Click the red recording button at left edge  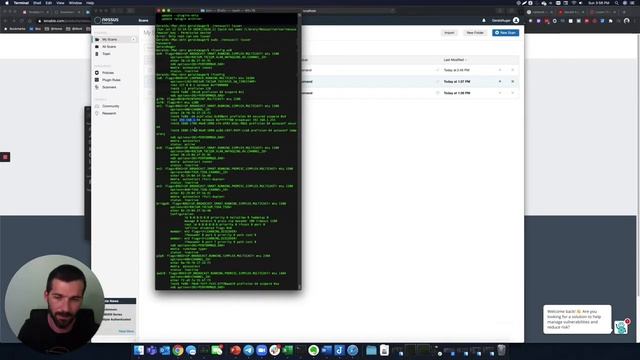[x=5, y=157]
